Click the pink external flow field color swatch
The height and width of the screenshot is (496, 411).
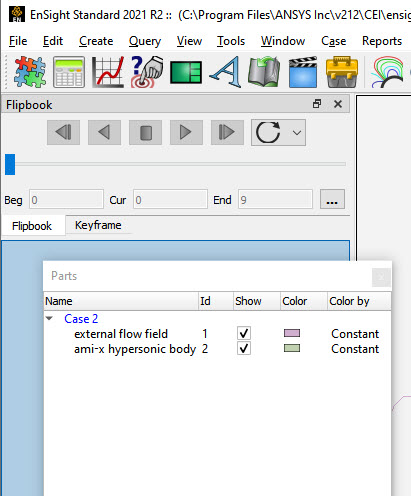pyautogui.click(x=292, y=333)
